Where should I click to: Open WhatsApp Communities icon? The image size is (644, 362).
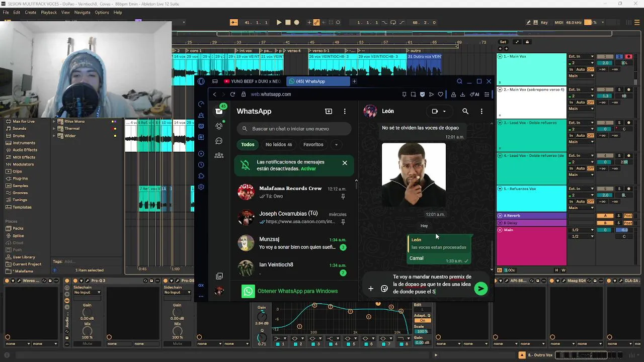[x=219, y=155]
